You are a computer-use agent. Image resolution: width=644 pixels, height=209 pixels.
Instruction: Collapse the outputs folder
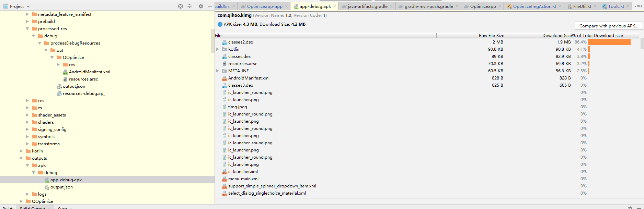(x=21, y=158)
